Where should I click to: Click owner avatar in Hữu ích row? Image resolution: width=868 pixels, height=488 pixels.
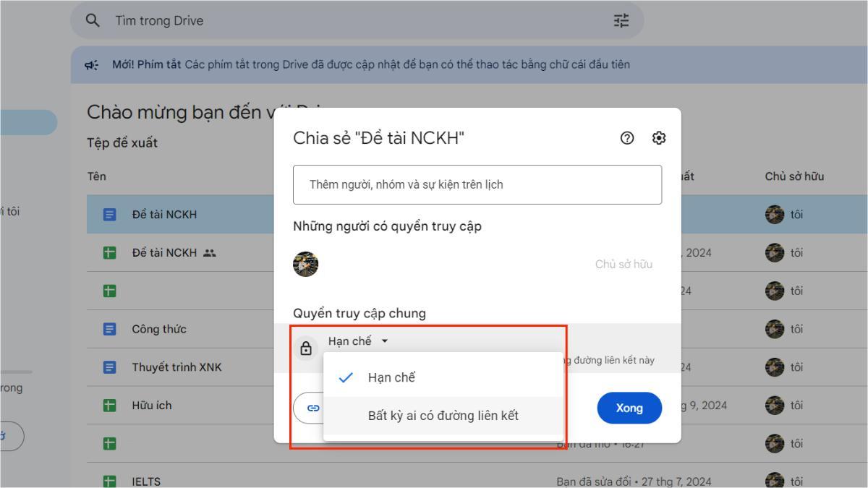click(x=775, y=406)
